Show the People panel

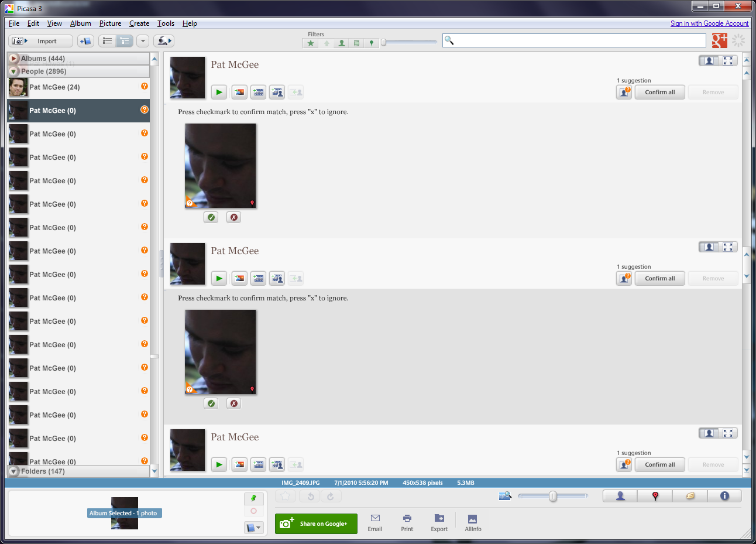[620, 496]
